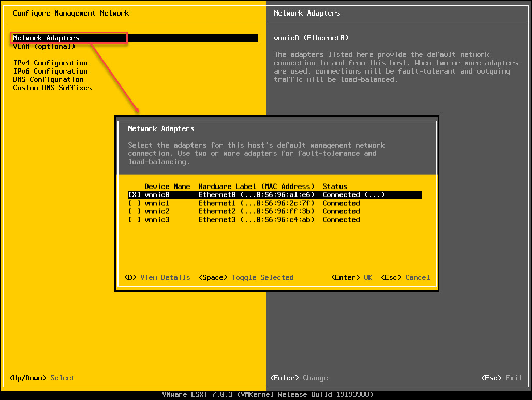Click the VMware ESXi 7.0.3 version text
This screenshot has width=532, height=400.
[268, 395]
